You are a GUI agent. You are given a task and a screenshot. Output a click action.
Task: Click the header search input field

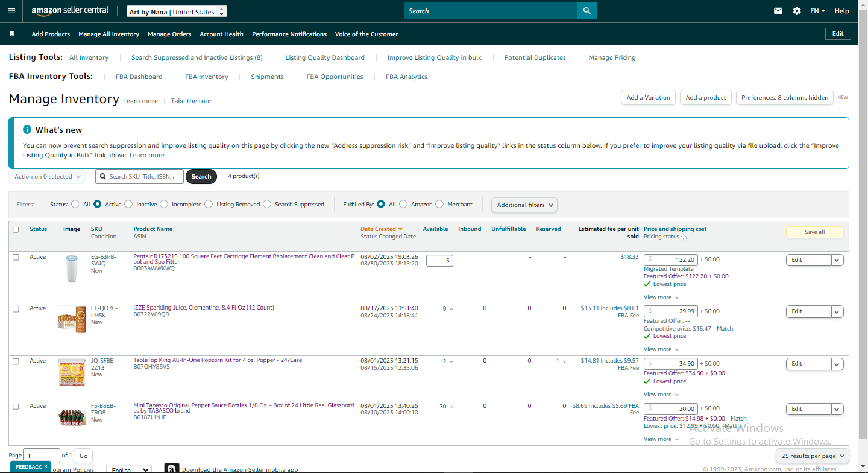[490, 11]
